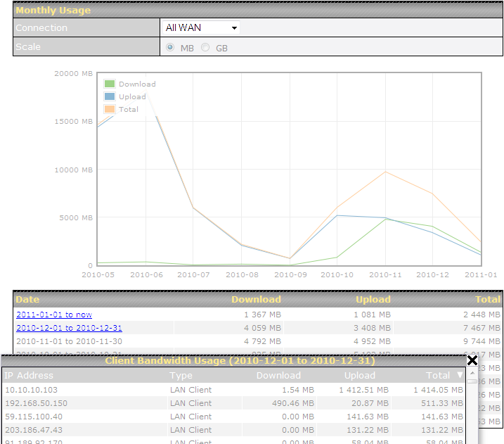Click the 1 081 MB upload value
504x444 pixels.
pos(373,315)
